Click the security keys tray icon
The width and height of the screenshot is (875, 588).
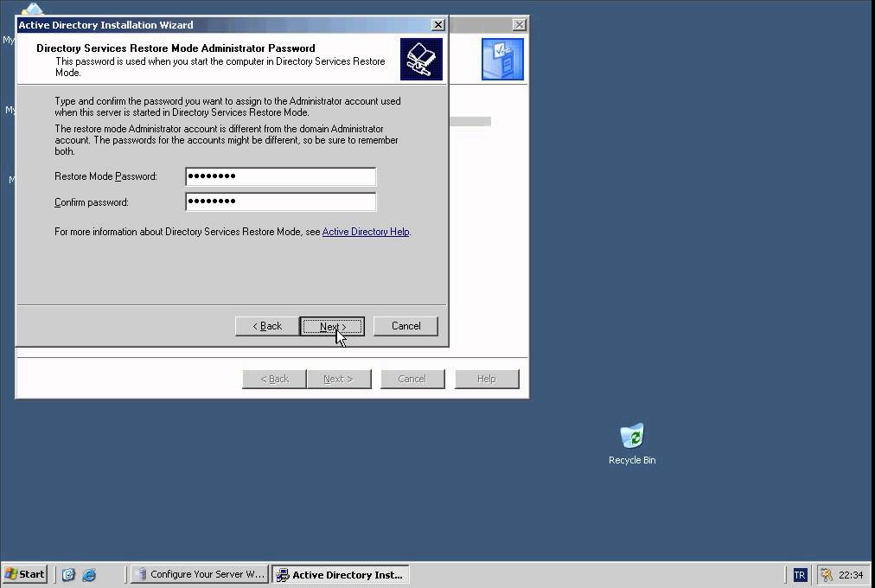(827, 575)
